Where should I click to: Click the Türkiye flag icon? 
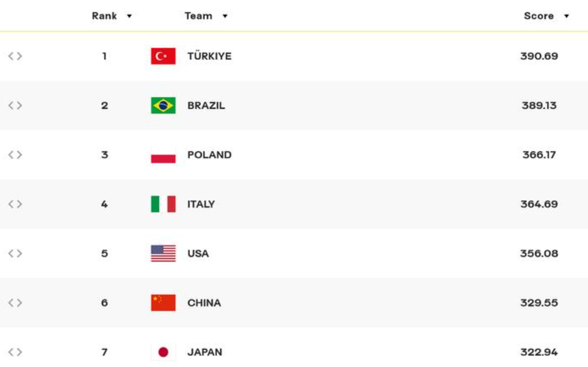(163, 56)
